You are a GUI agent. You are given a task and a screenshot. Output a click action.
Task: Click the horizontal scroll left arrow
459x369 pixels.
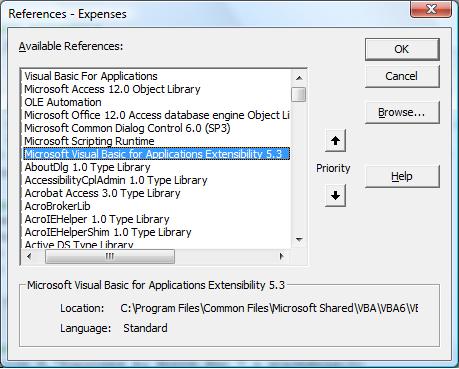pos(29,256)
